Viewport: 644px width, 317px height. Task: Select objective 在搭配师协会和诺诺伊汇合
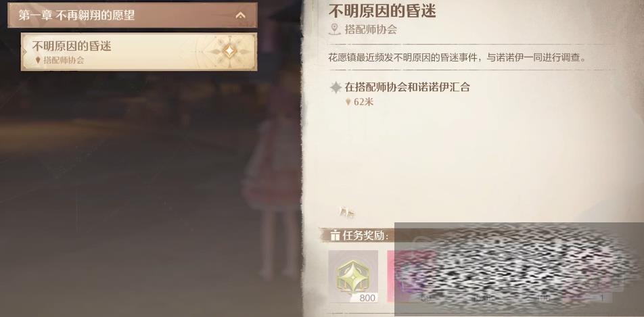[x=407, y=87]
